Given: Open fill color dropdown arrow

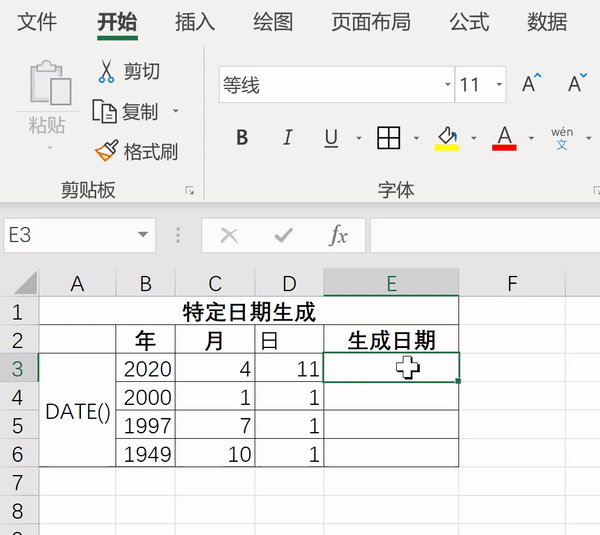Looking at the screenshot, I should click(x=474, y=138).
